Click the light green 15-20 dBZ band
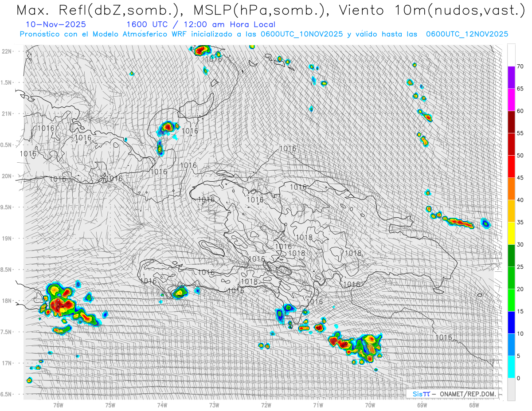Image resolution: width=532 pixels, height=411 pixels. click(511, 300)
